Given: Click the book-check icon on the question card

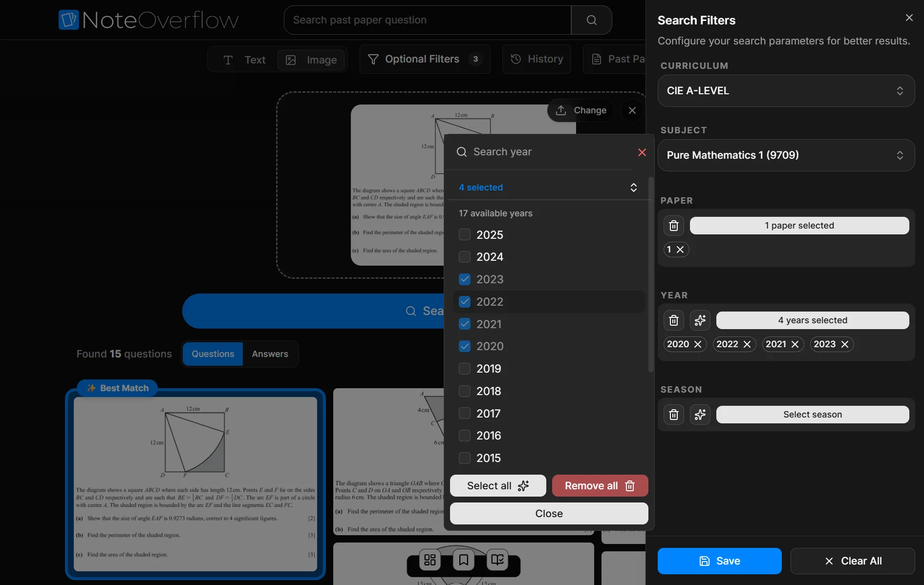Looking at the screenshot, I should click(x=496, y=560).
